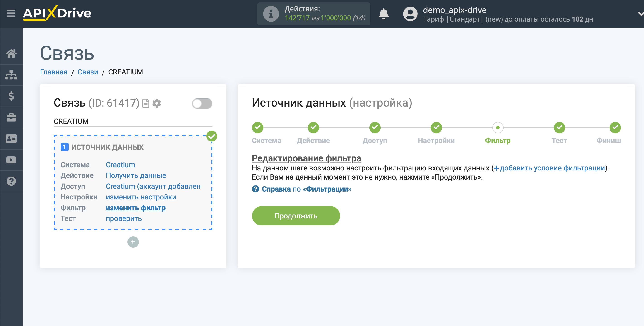Go to the Финиш step
This screenshot has width=644, height=326.
coord(615,128)
